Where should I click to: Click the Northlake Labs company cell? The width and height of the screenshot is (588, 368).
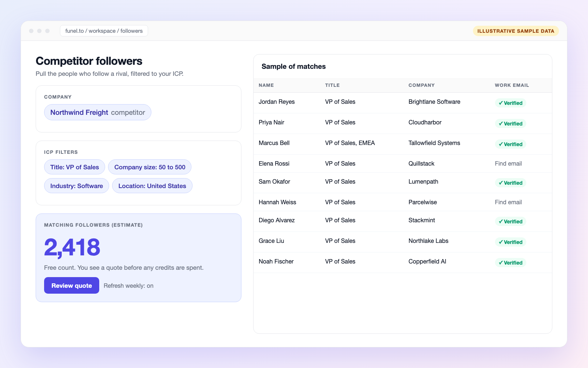(429, 241)
